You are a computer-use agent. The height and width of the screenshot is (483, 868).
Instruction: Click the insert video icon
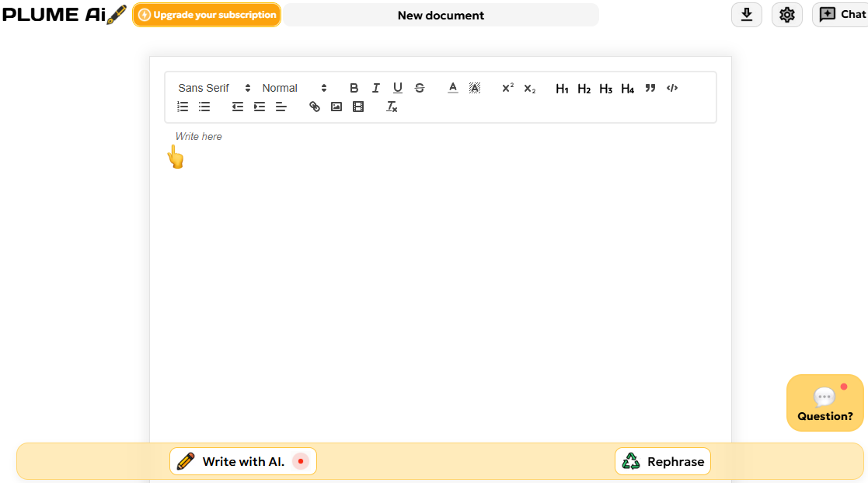click(x=358, y=107)
